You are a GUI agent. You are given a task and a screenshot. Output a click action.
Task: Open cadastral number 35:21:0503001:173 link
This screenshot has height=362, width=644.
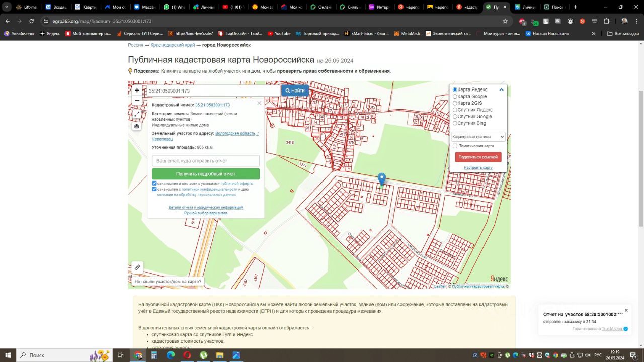pos(212,105)
